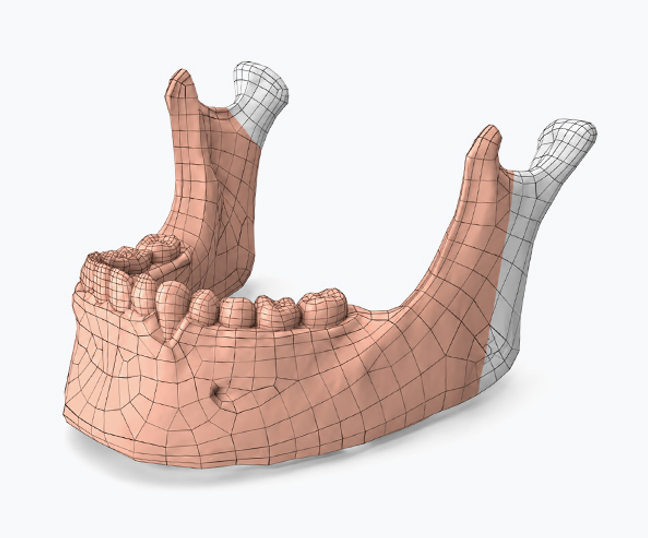
Task: Click the pointed coronoid process of far ramus
Action: point(182,87)
